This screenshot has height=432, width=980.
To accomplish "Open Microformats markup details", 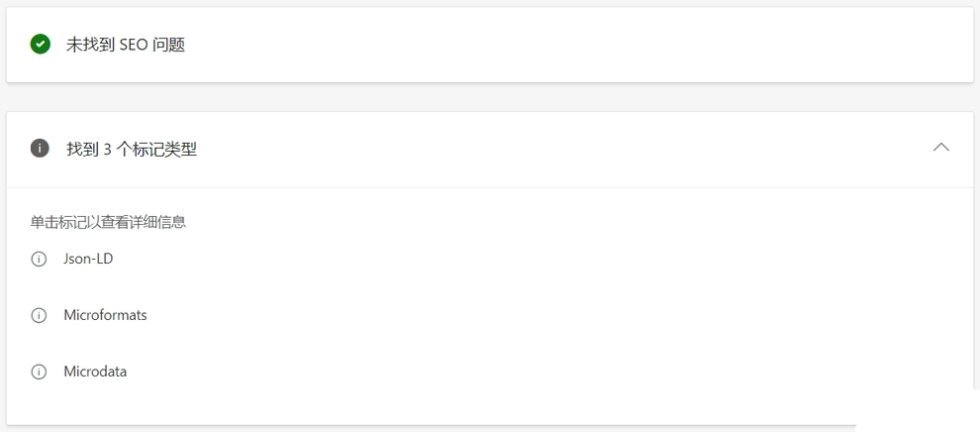I will (105, 315).
